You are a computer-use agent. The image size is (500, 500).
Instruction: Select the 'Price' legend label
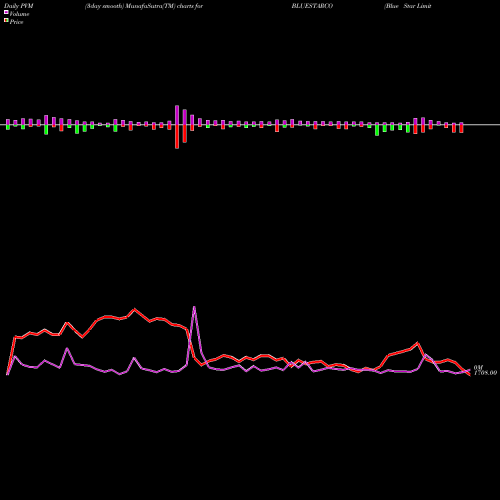(16, 22)
